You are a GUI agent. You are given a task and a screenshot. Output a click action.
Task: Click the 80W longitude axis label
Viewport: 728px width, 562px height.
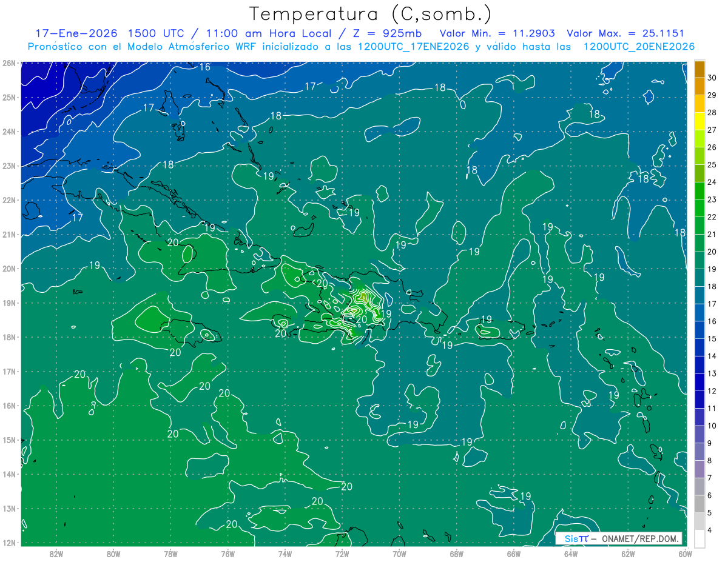click(113, 553)
